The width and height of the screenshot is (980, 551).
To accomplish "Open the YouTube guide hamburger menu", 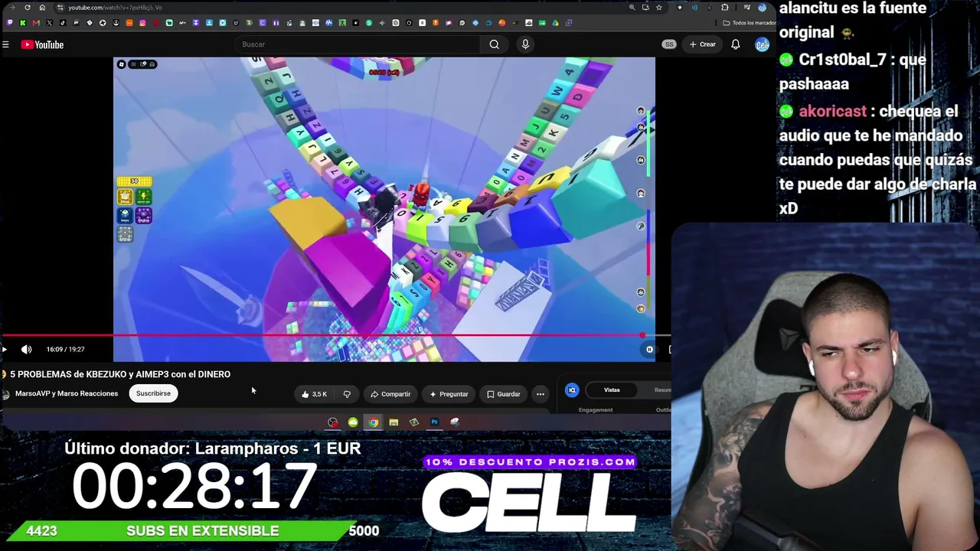I will pos(5,44).
